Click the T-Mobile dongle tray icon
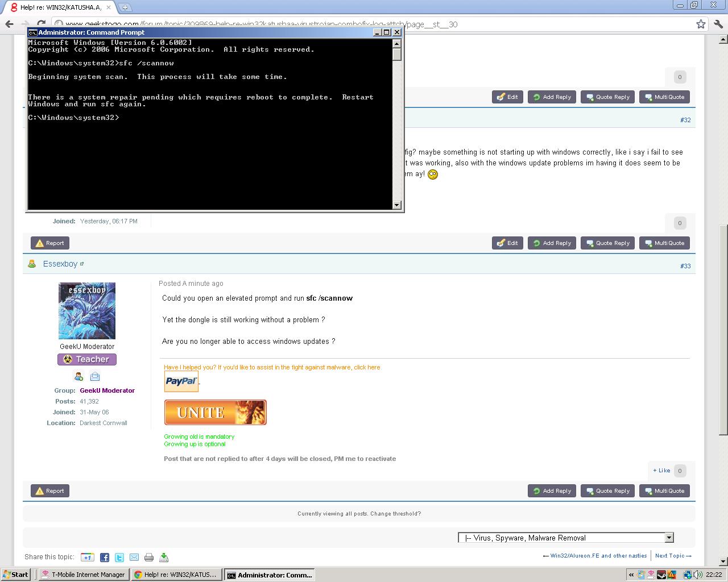 (651, 575)
